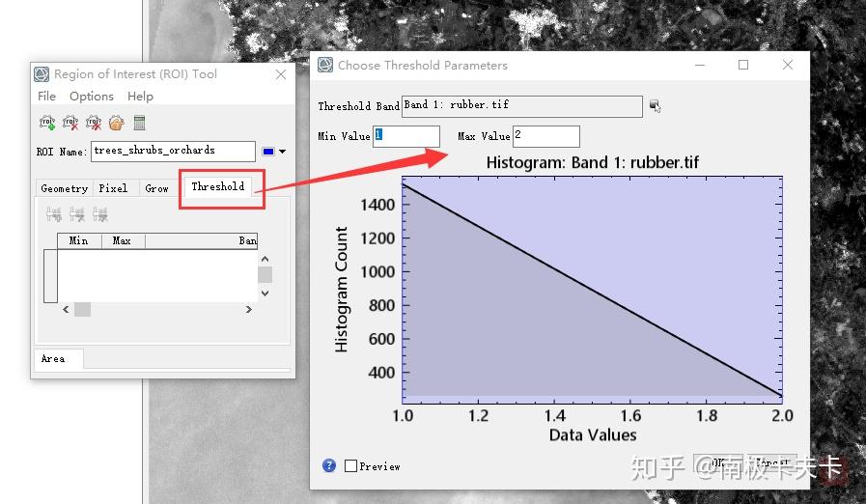The width and height of the screenshot is (866, 504).
Task: Open the blue help icon
Action: pos(328,465)
